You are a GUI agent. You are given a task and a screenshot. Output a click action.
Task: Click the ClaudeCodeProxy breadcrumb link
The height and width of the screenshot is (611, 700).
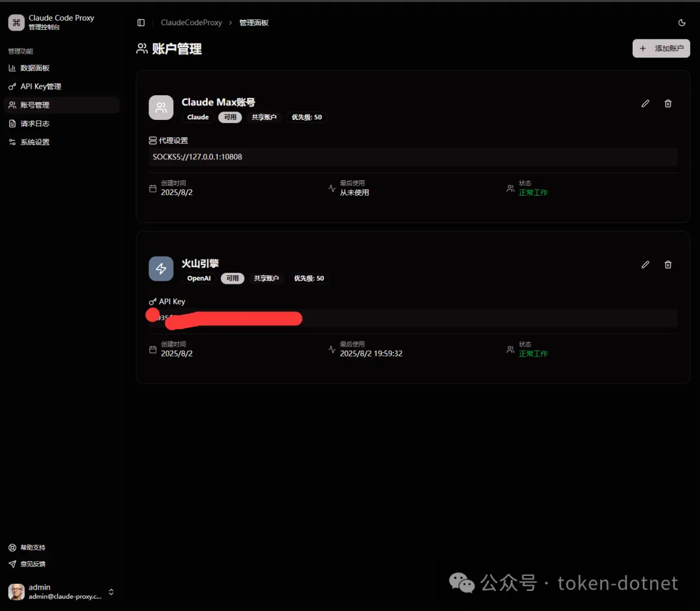click(191, 23)
